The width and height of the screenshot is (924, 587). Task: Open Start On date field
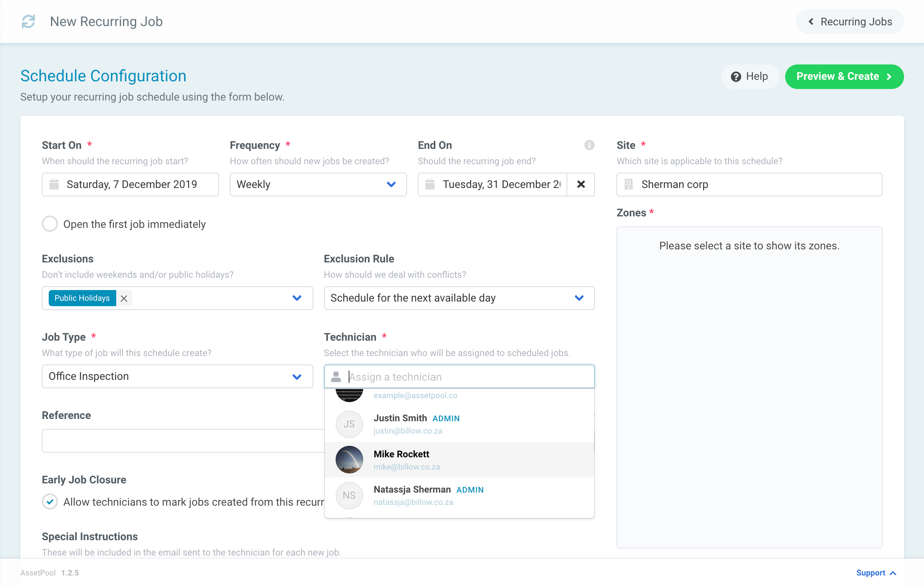(130, 184)
